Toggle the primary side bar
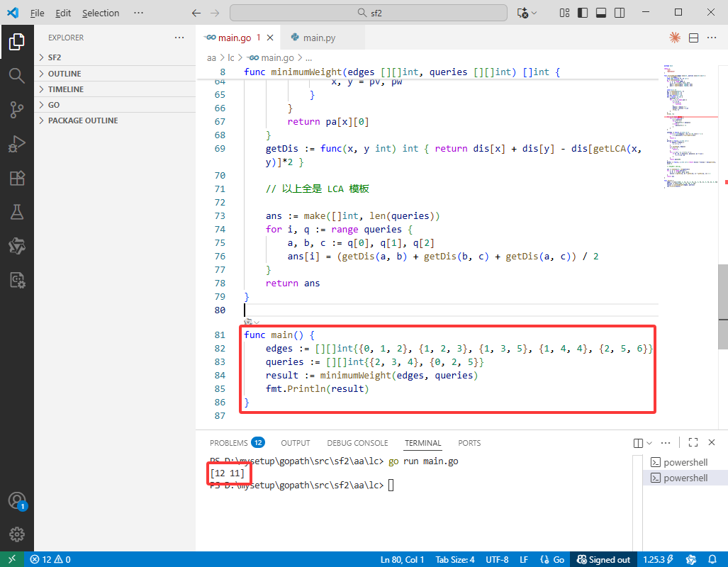The width and height of the screenshot is (728, 567). click(583, 13)
